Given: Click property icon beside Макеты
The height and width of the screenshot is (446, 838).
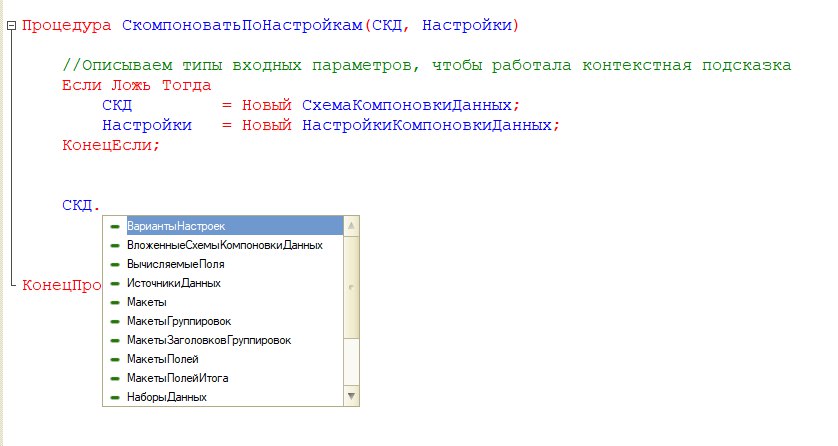Looking at the screenshot, I should pyautogui.click(x=114, y=302).
